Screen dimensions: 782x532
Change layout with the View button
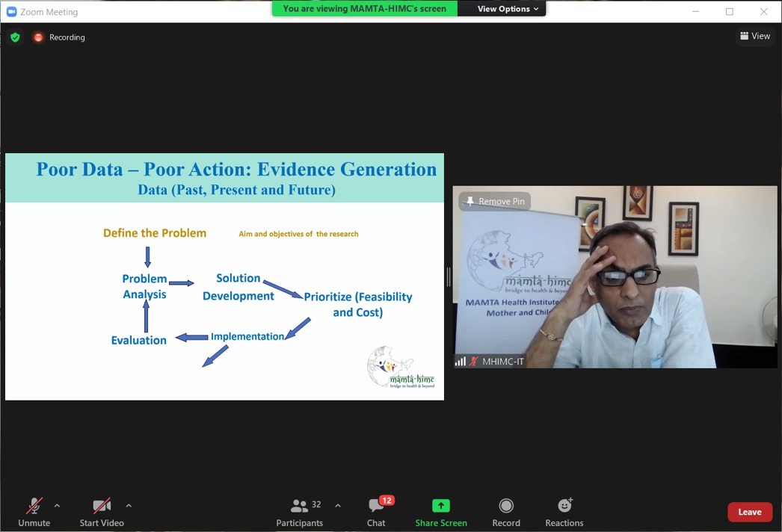[755, 36]
